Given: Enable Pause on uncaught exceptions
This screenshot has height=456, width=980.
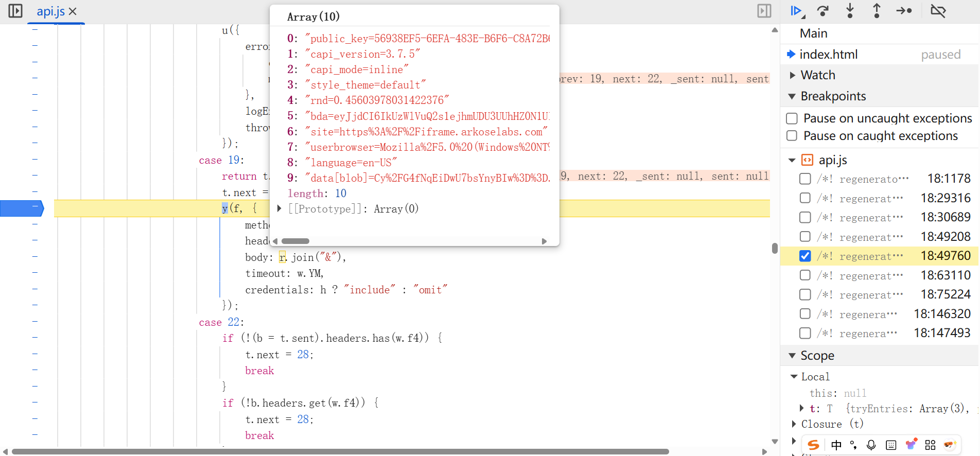Looking at the screenshot, I should coord(792,118).
